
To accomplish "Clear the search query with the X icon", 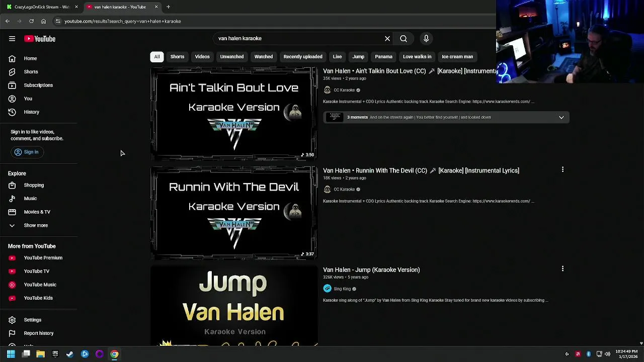I will point(387,39).
